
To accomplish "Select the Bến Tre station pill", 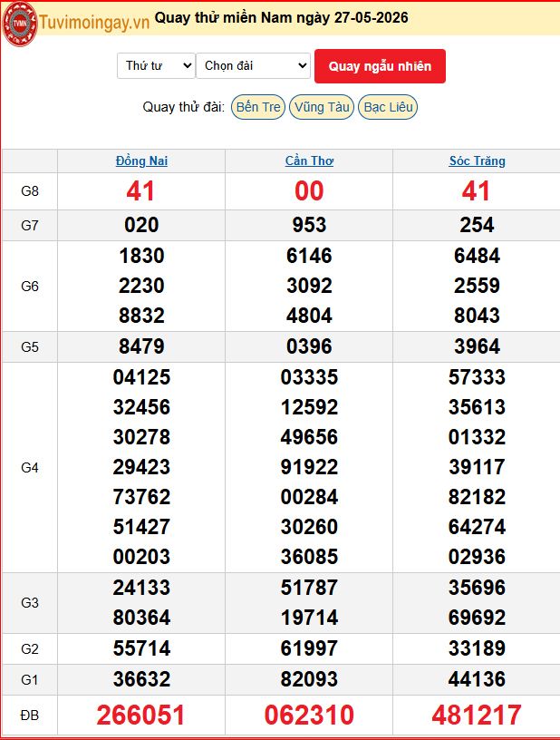I will coord(258,107).
